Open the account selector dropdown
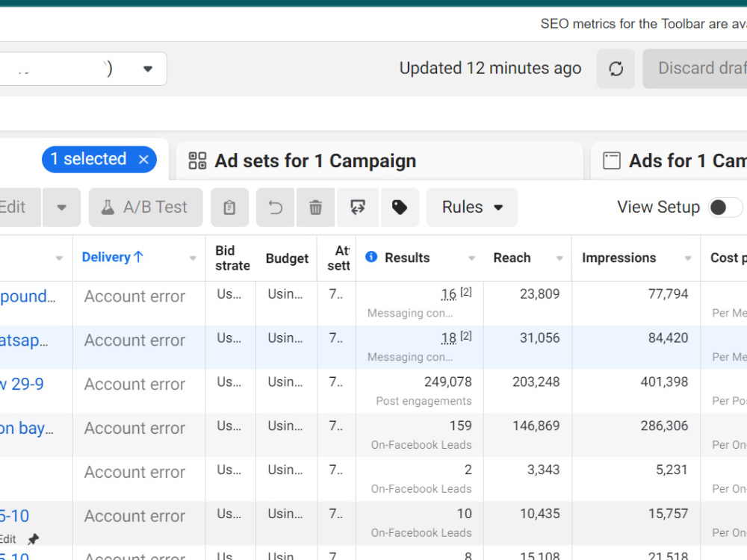 pos(148,69)
